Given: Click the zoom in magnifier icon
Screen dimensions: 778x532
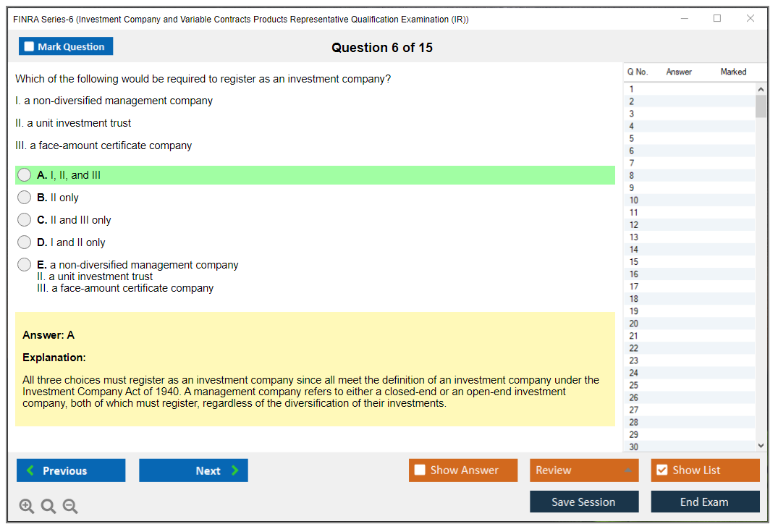Looking at the screenshot, I should [27, 507].
